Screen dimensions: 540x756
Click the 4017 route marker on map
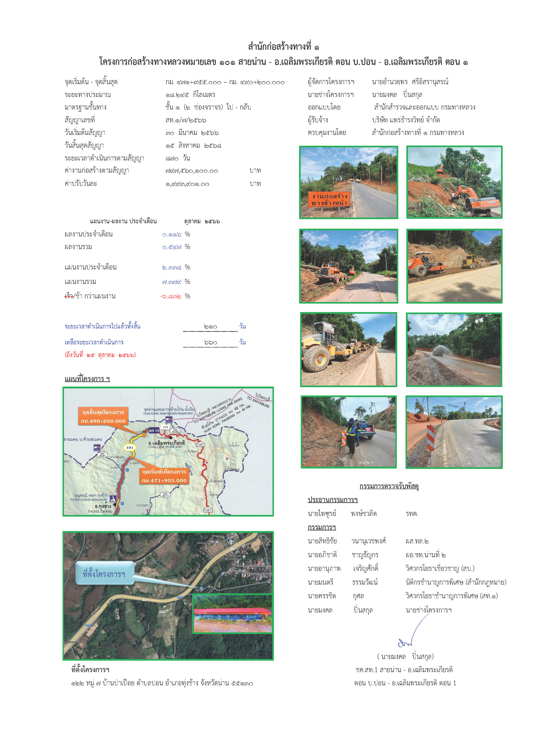[165, 495]
